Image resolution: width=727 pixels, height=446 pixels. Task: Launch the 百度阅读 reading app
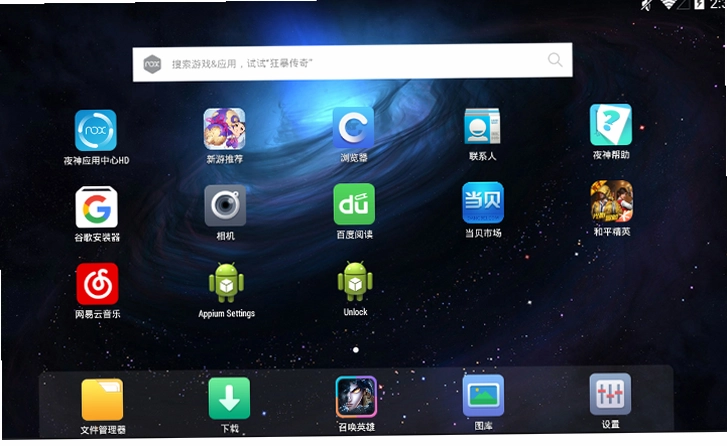[x=354, y=204]
